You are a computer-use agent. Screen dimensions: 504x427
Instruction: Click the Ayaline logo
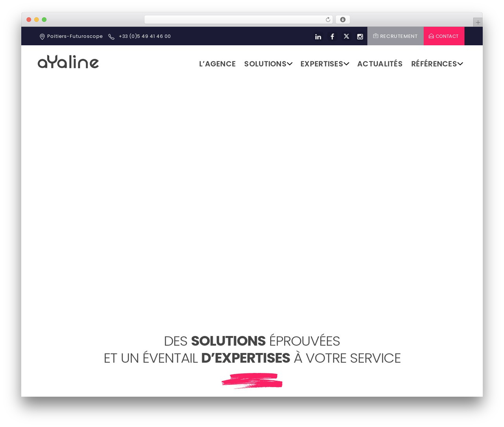(x=68, y=62)
